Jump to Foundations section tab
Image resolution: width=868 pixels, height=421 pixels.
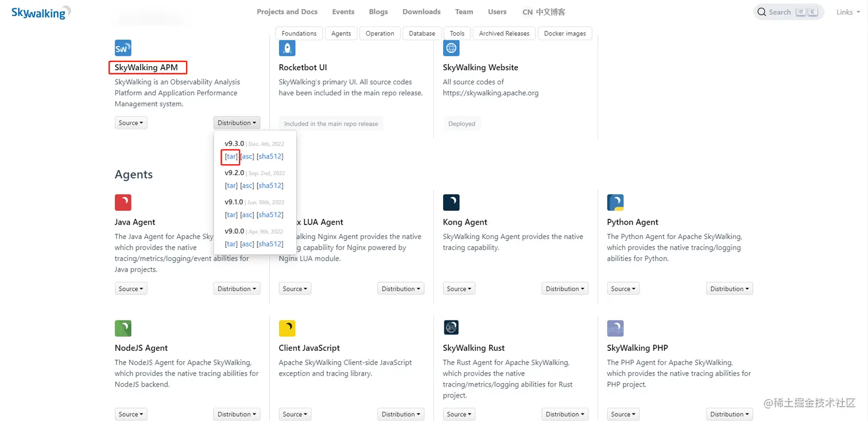tap(299, 33)
